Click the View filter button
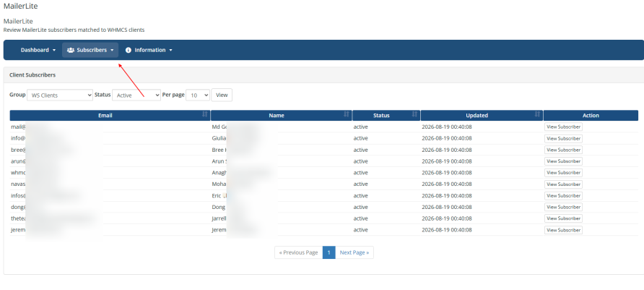The image size is (644, 290). click(x=222, y=95)
